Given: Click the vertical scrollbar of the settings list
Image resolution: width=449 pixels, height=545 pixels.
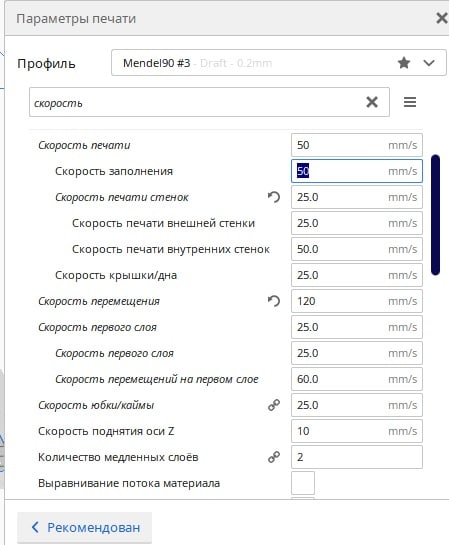Looking at the screenshot, I should pos(435,215).
